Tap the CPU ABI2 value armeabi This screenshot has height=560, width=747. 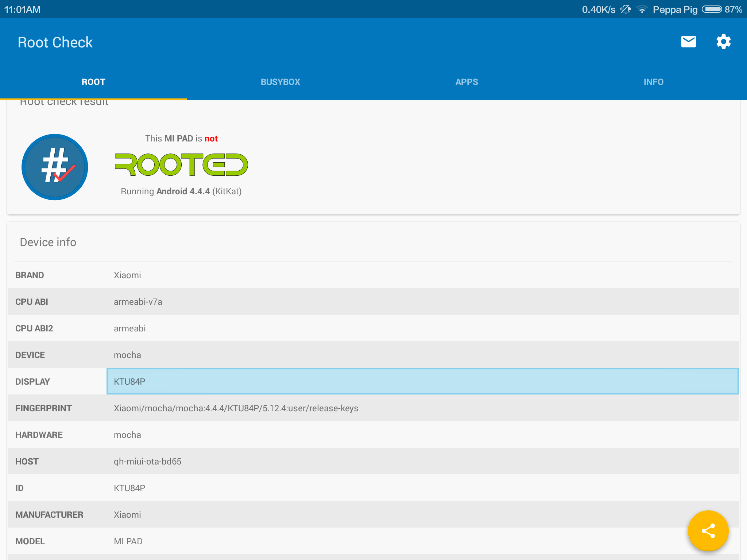(130, 328)
